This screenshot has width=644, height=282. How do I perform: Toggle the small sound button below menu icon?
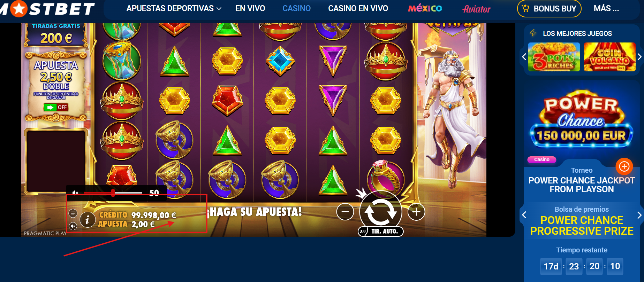click(73, 226)
